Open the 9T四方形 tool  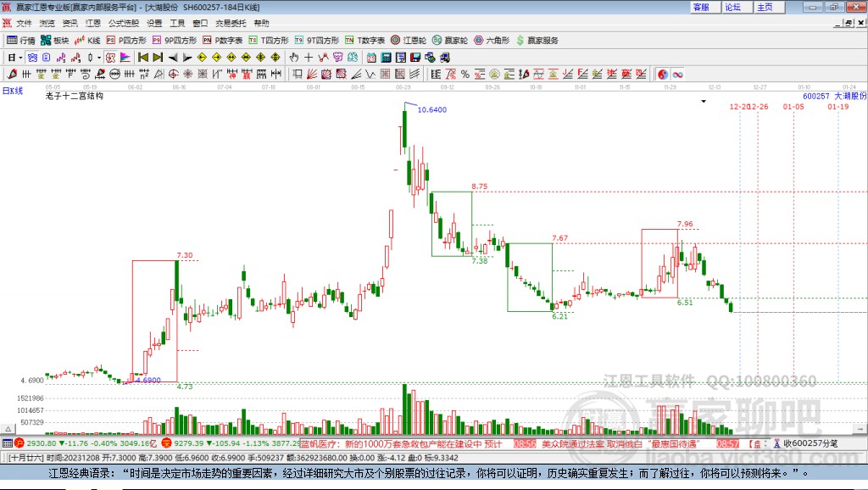coord(317,41)
